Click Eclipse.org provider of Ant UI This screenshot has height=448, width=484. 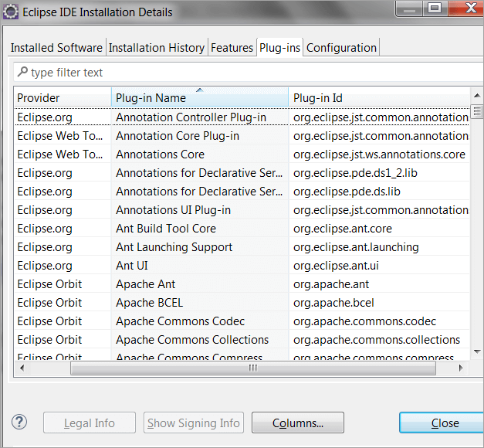click(x=45, y=266)
